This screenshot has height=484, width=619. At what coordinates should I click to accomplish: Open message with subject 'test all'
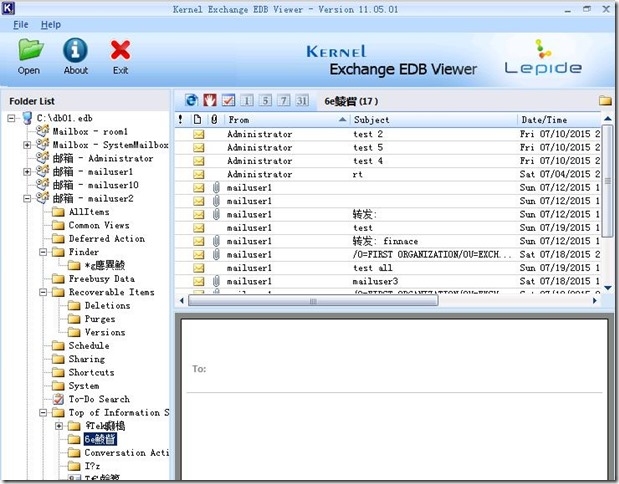point(387,268)
